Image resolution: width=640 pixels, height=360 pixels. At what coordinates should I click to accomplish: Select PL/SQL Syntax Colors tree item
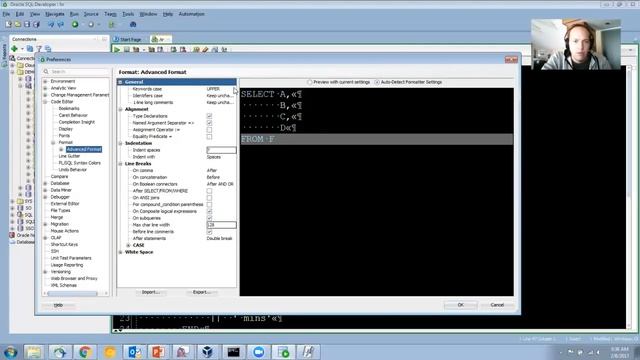pos(80,163)
